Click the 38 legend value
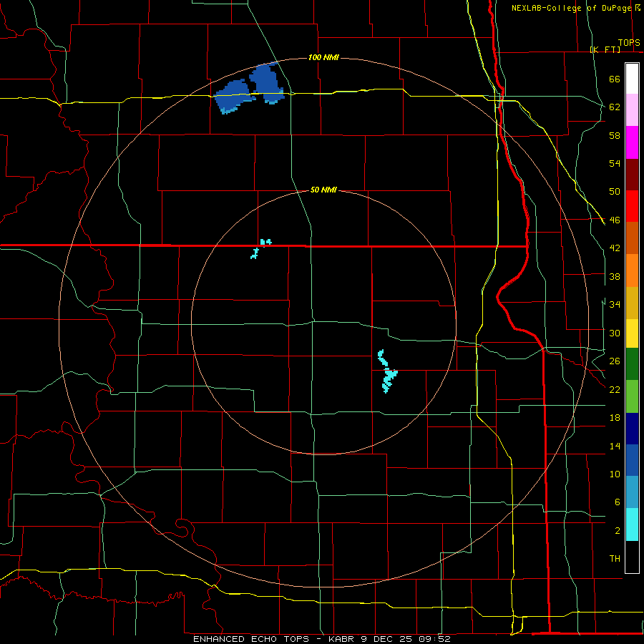The image size is (644, 644). click(x=615, y=276)
